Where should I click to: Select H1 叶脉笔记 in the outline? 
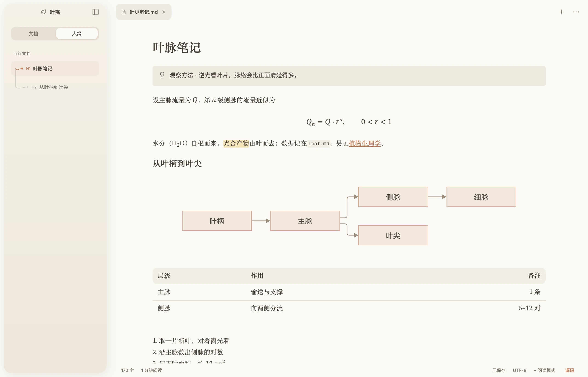pos(55,69)
